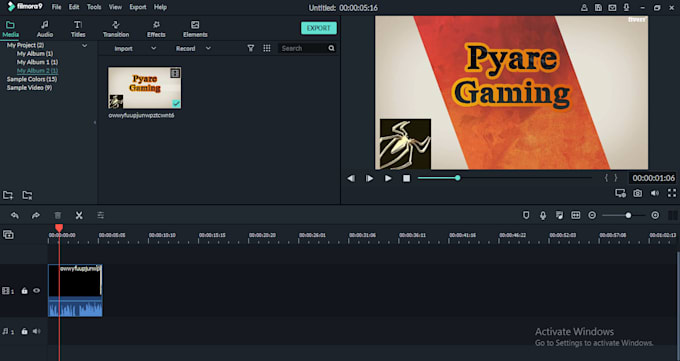The height and width of the screenshot is (361, 680).
Task: Open the Tools menu
Action: 94,7
